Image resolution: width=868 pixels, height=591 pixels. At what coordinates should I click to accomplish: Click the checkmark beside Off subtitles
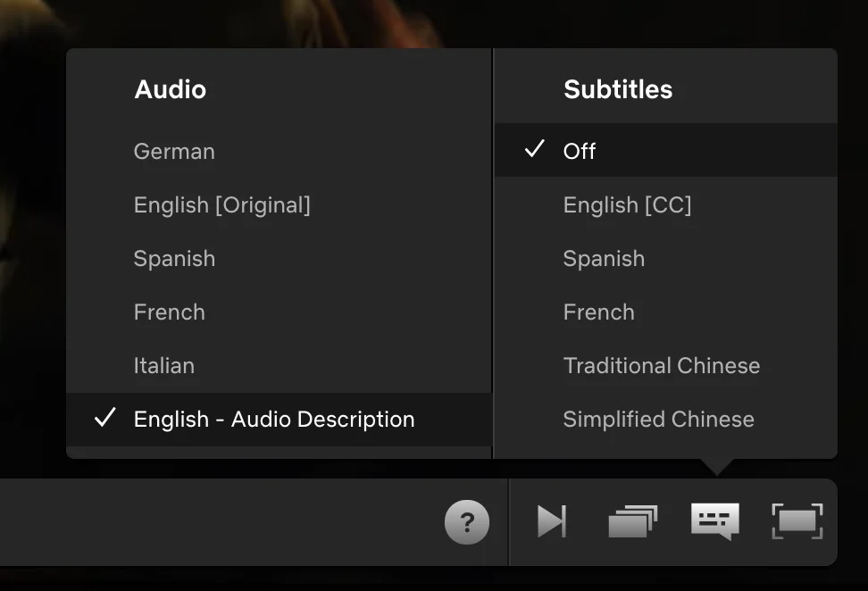tap(534, 150)
